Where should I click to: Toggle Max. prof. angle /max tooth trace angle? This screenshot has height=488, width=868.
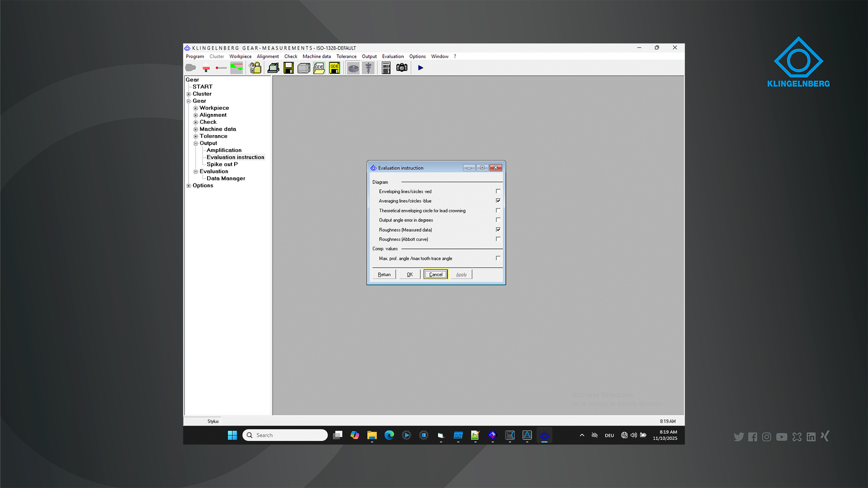(498, 258)
